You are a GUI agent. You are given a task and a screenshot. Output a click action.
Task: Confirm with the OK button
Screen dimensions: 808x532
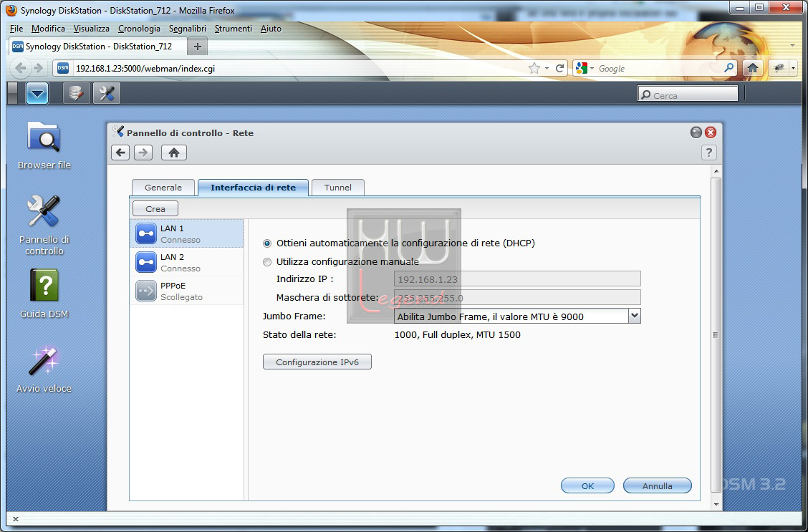tap(587, 485)
